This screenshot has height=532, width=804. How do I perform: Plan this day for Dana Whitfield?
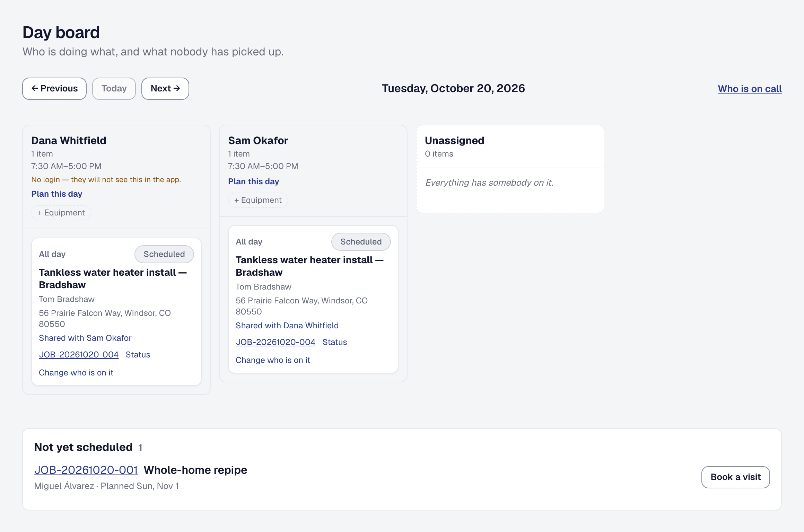[57, 194]
